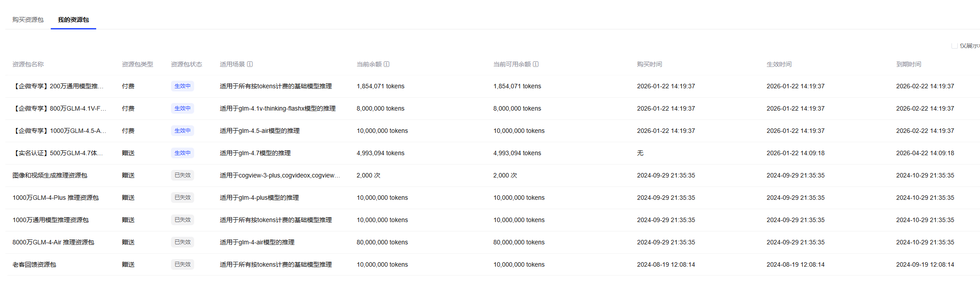Select 1000万通用模型推理资源包 row name

(x=51, y=220)
